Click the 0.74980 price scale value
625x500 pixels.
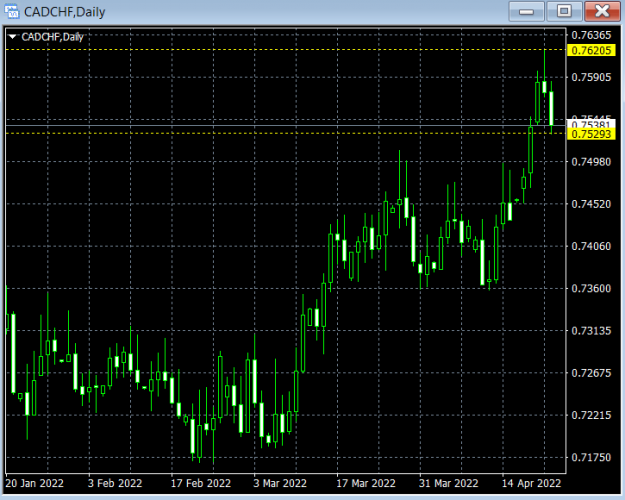point(591,162)
